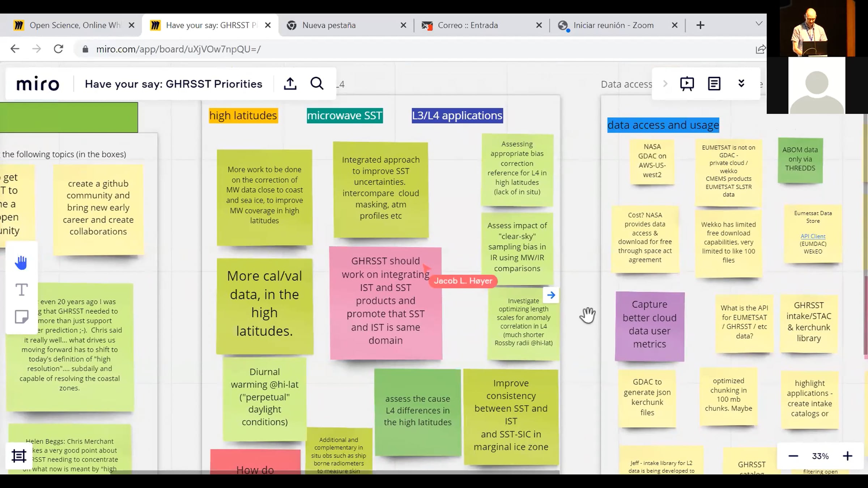868x488 pixels.
Task: Click the NASA GDAC on AWS-US-west2 note
Action: [x=652, y=162]
